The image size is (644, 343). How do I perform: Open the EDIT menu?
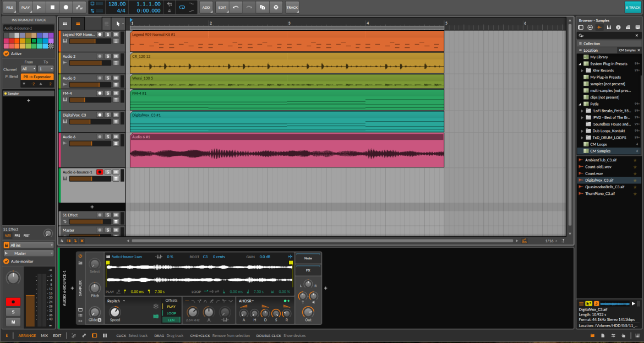click(x=222, y=7)
